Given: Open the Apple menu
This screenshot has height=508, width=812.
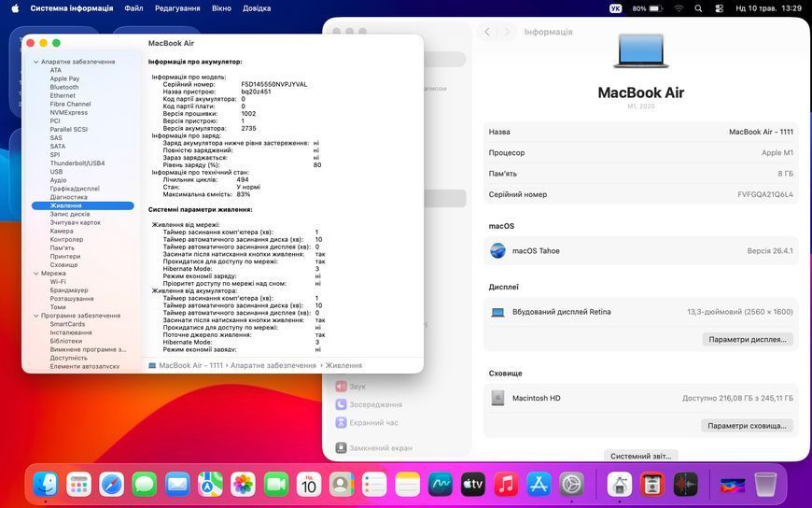Looking at the screenshot, I should click(x=15, y=8).
